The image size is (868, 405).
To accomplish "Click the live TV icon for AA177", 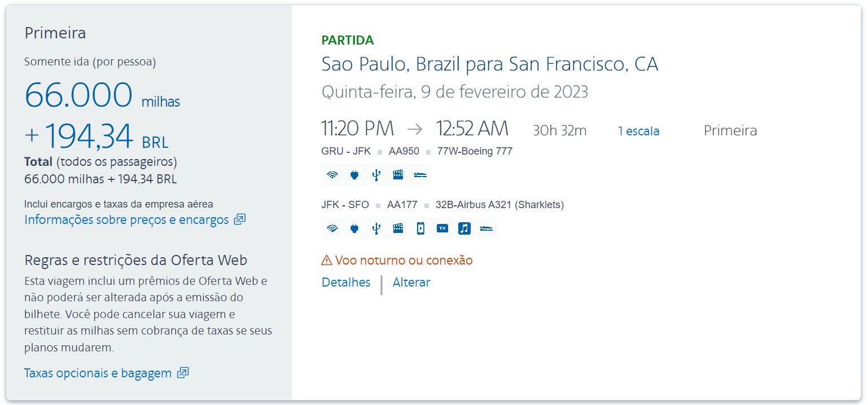I will pyautogui.click(x=442, y=228).
